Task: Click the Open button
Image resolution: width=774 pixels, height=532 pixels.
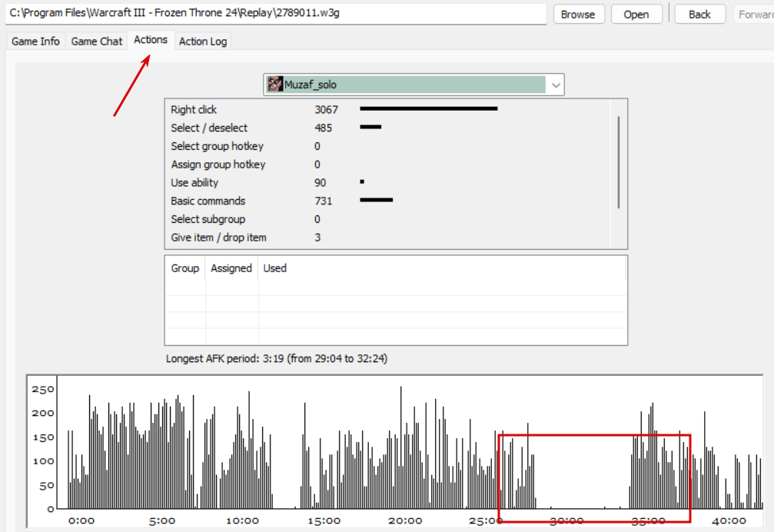Action: click(636, 15)
